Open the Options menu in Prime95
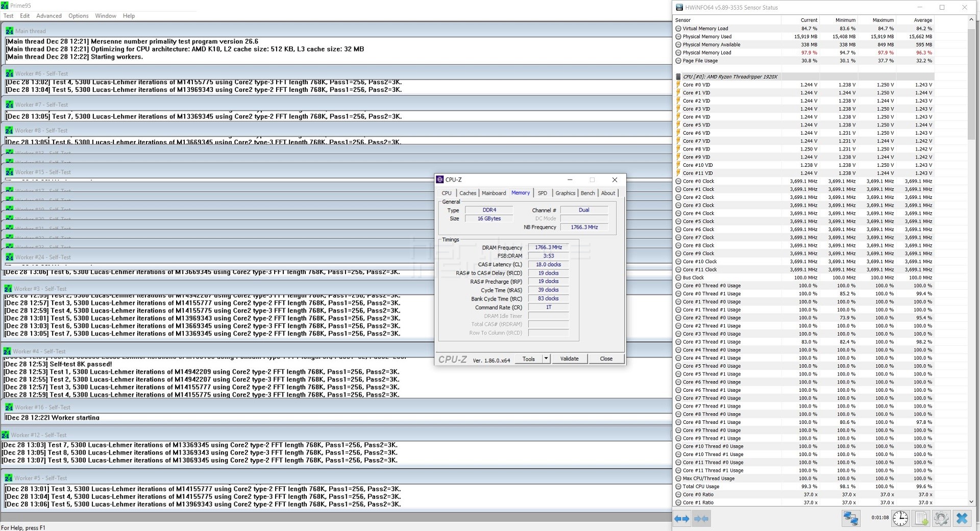 tap(79, 16)
